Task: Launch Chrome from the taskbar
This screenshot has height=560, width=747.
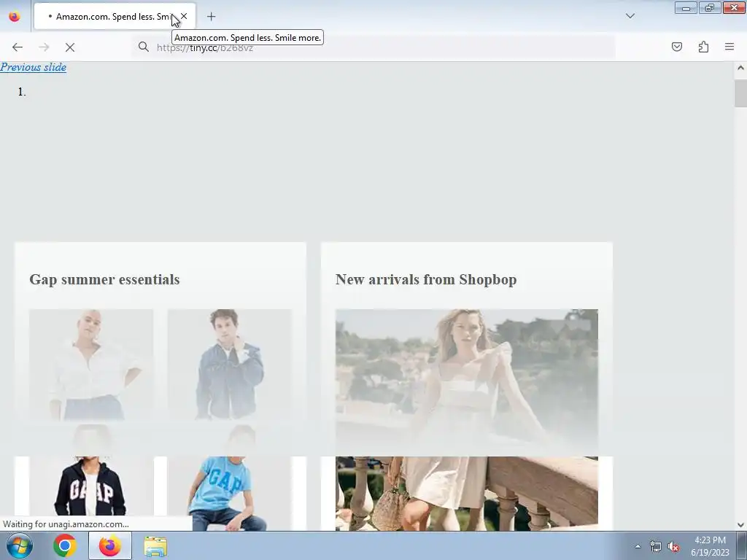Action: tap(65, 545)
